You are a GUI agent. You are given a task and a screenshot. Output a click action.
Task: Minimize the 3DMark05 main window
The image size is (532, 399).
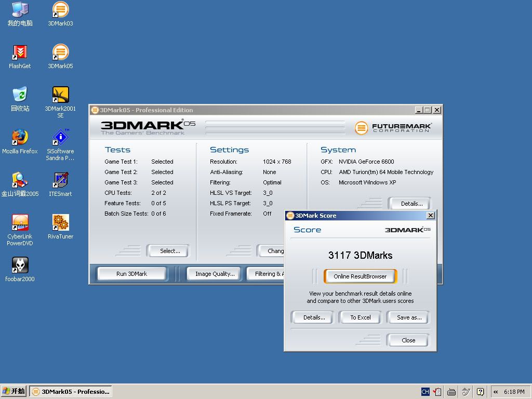tap(419, 110)
